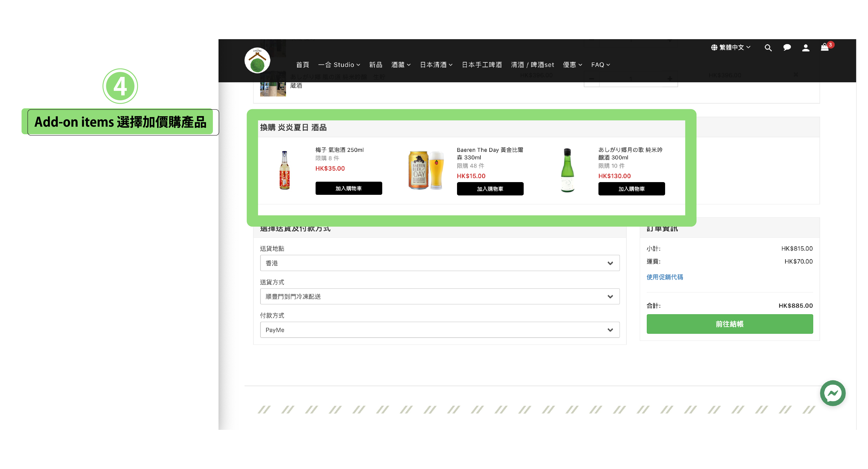This screenshot has height=469, width=868.
Task: Open the 送貨地點 dropdown showing 香港
Action: point(439,263)
